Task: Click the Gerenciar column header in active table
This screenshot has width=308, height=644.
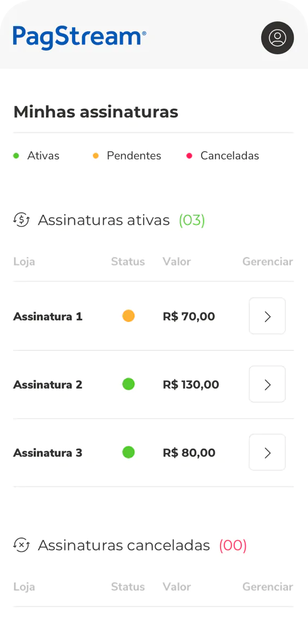Action: pos(268,261)
